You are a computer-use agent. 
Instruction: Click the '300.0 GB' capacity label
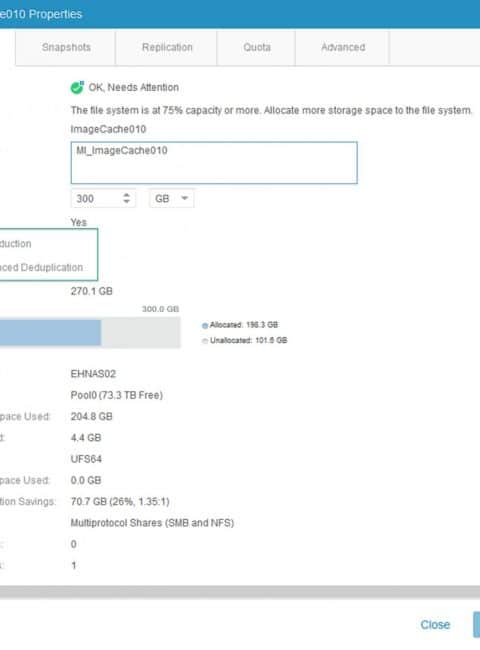click(x=160, y=309)
